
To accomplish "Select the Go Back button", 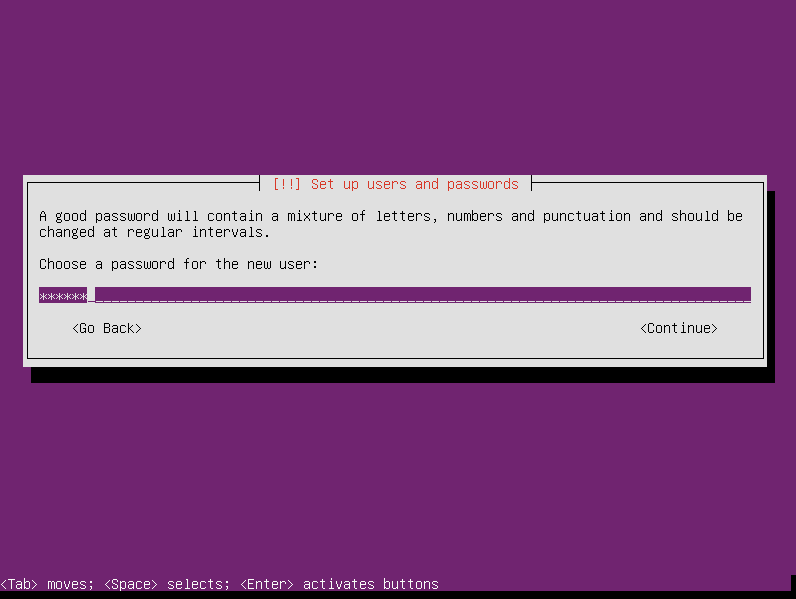I will tap(107, 328).
